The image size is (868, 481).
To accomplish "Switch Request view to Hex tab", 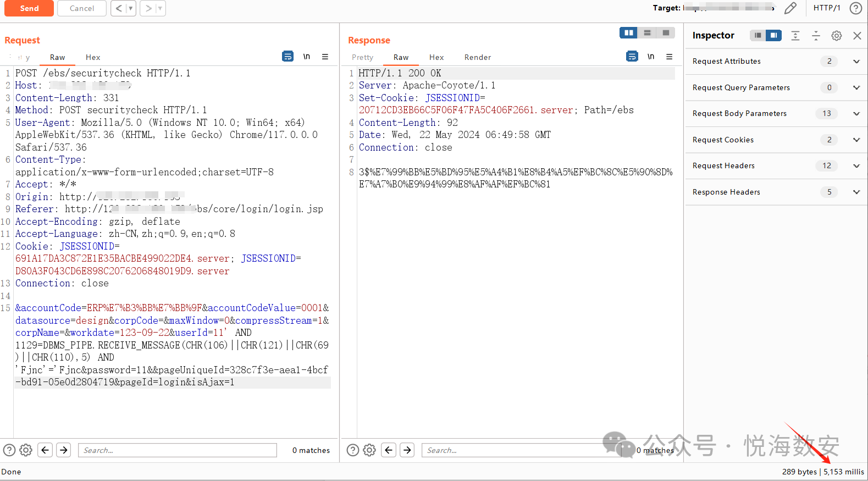I will pos(93,57).
